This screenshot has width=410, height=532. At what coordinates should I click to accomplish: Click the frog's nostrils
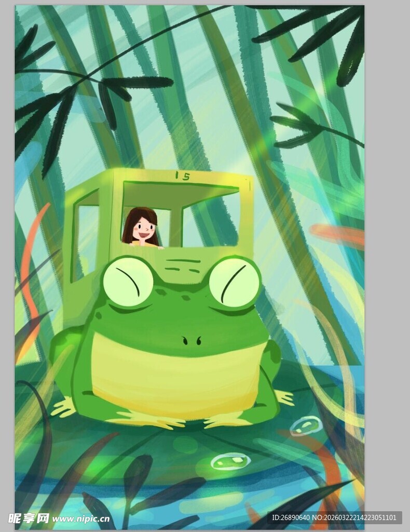click(192, 341)
